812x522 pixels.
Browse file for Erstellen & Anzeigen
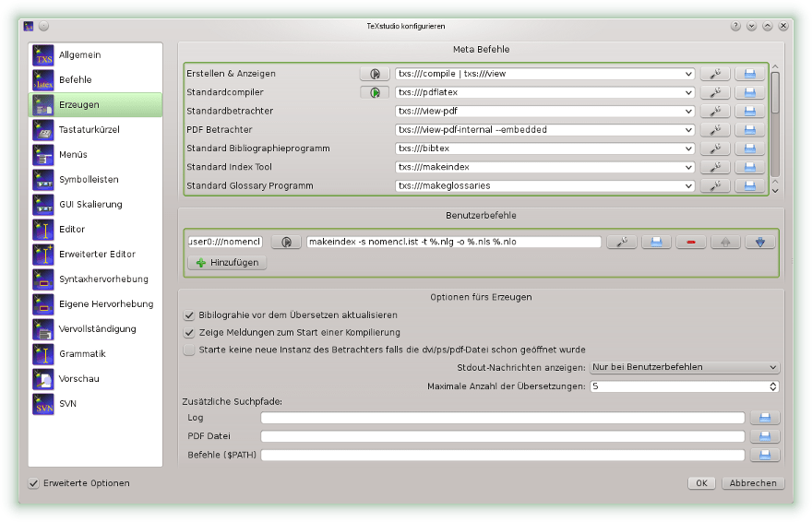[x=750, y=74]
